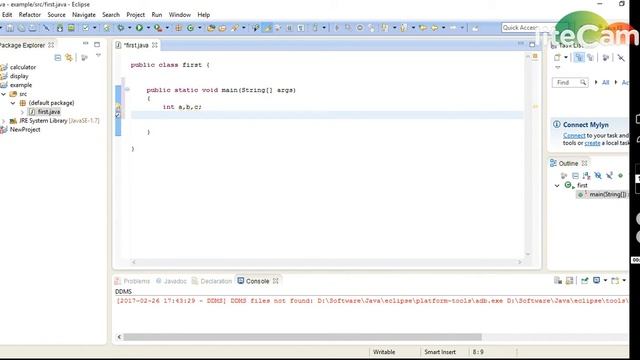Click the Android Virtual Device Manager icon
This screenshot has width=640, height=360.
[71, 28]
